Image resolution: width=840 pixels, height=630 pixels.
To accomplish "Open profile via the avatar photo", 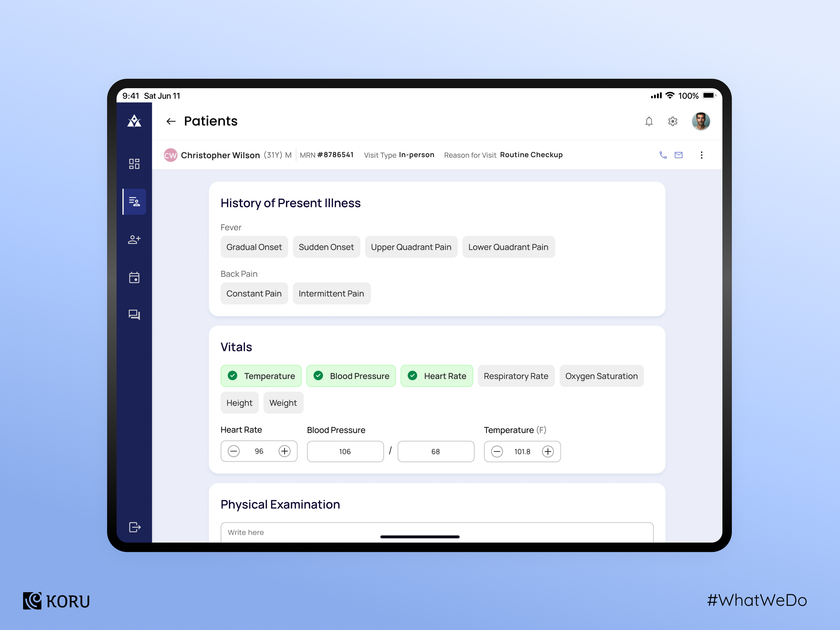I will pos(701,121).
